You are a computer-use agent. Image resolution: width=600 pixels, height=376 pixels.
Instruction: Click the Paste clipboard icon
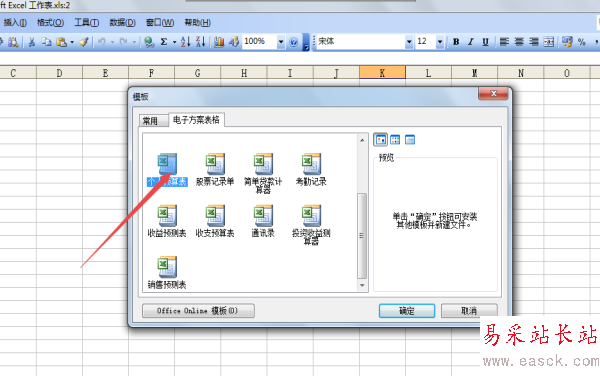click(x=61, y=42)
